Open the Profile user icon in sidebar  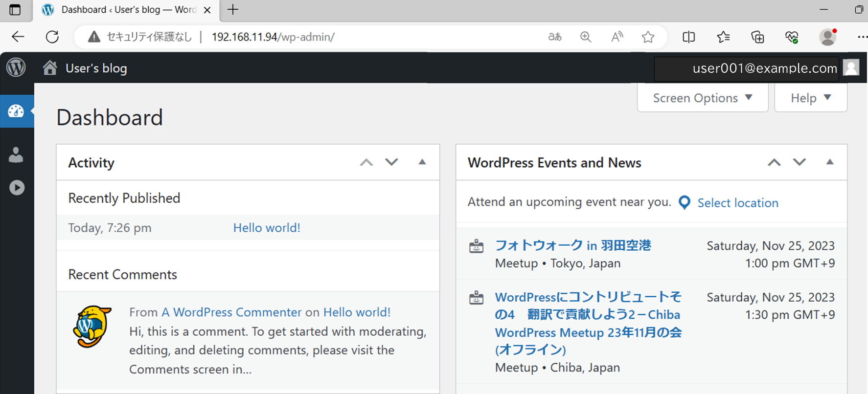16,155
